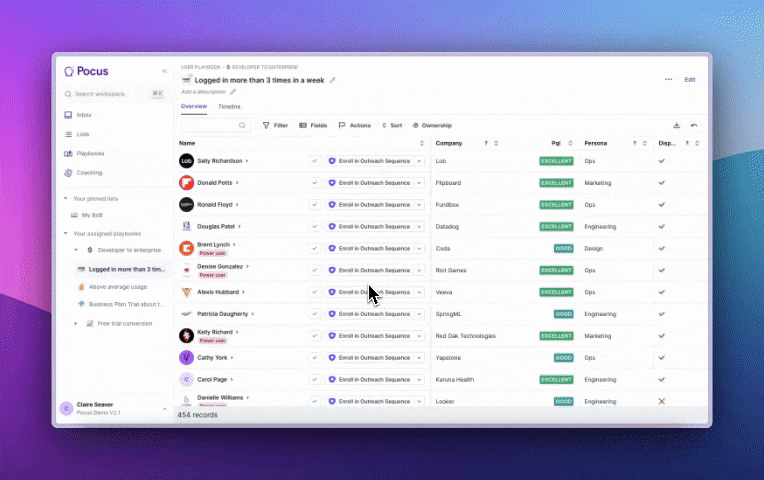Screen dimensions: 764x480
Task: Collapse the Developer to enterprise playbook tree
Action: click(76, 250)
